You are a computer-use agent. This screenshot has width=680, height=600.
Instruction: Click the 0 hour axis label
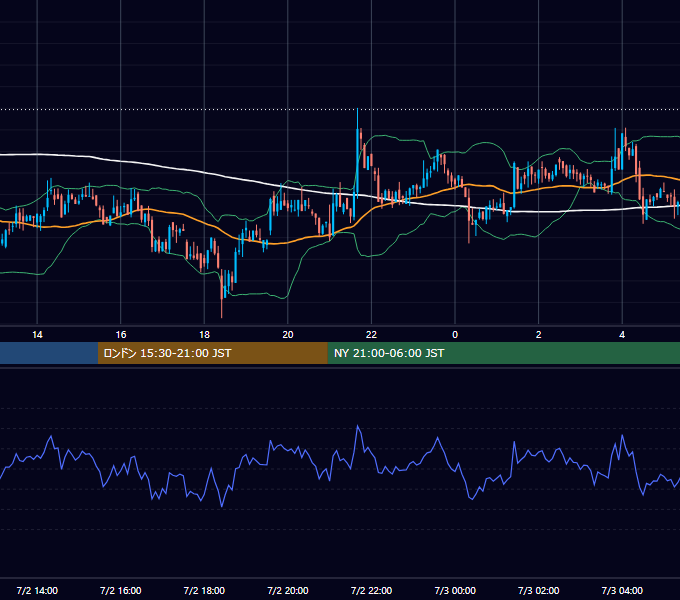point(455,335)
